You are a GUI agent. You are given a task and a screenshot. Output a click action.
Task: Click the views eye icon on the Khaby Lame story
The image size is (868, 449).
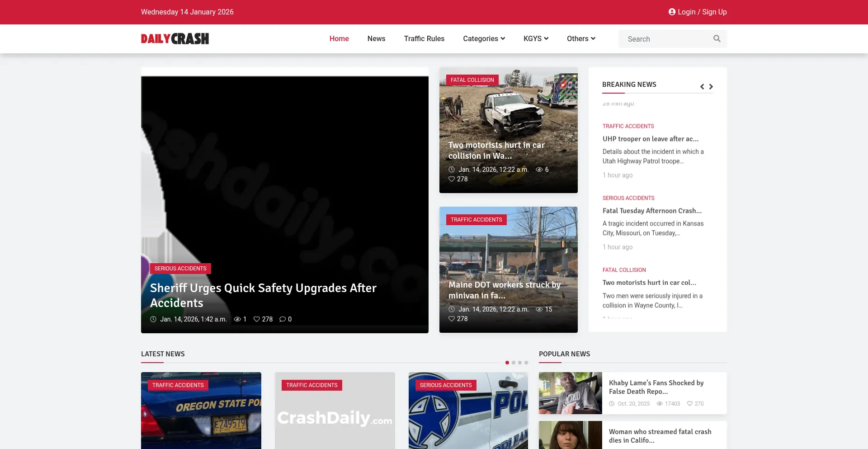click(660, 404)
